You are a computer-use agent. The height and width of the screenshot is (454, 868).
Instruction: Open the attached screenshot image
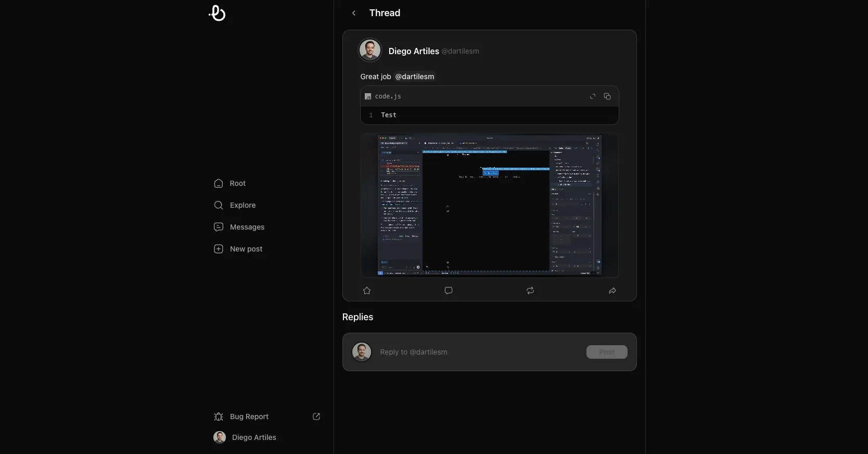(x=490, y=205)
